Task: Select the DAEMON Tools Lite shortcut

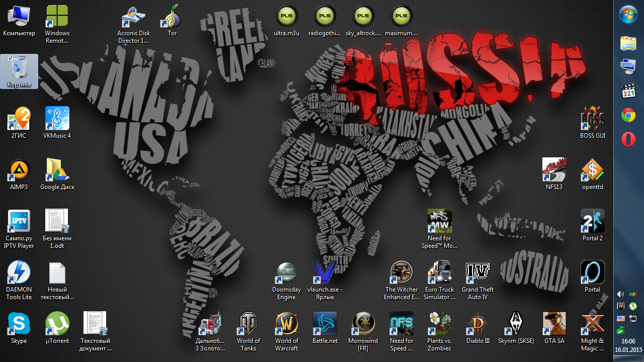Action: (19, 281)
